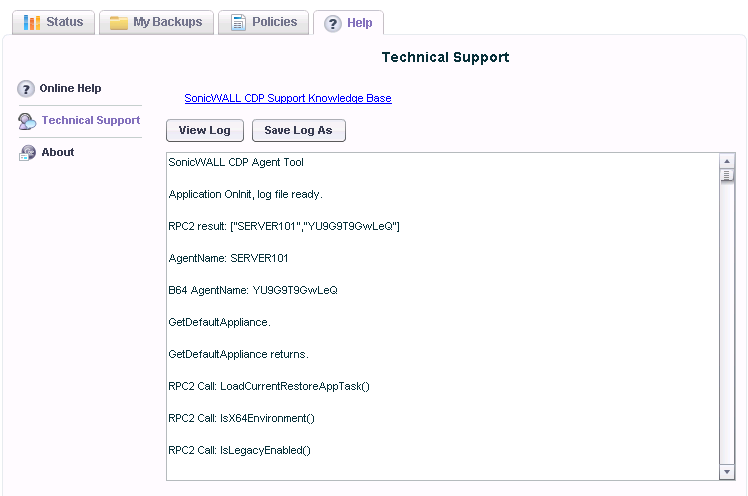Click 'GetDefaultAppliance returns.' log line
The width and height of the screenshot is (748, 496).
[x=239, y=354]
